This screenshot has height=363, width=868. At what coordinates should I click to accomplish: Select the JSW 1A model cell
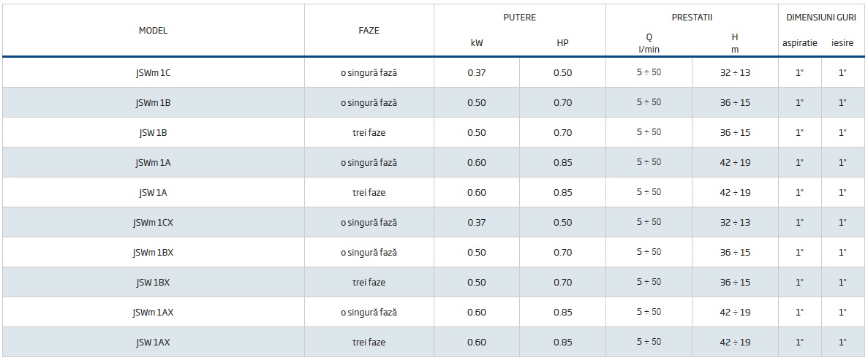point(153,193)
